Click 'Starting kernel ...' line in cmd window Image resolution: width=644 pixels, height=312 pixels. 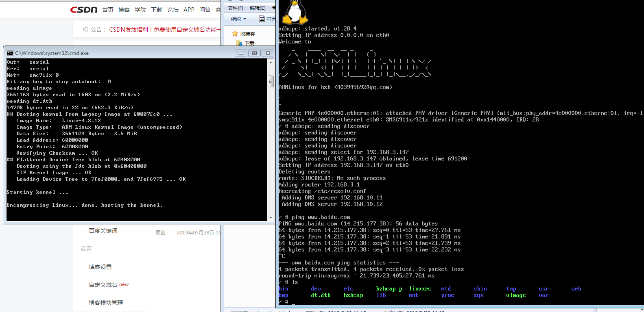pyautogui.click(x=37, y=192)
